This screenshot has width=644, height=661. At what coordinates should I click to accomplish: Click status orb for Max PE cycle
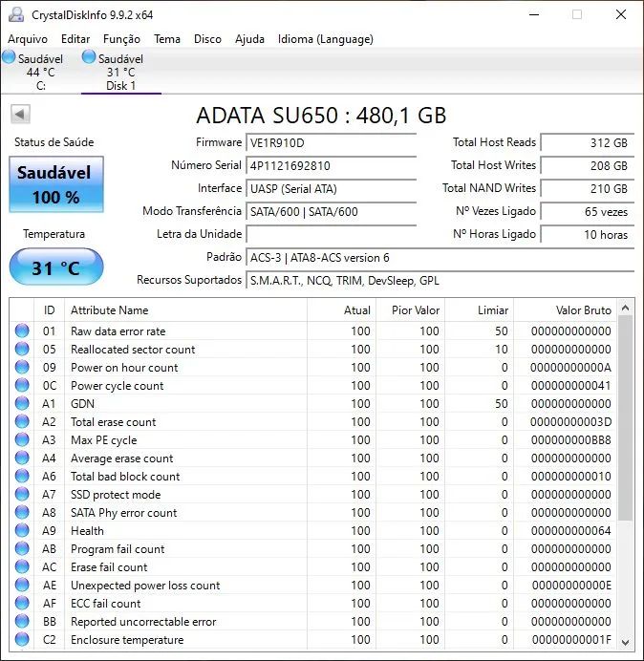22,439
